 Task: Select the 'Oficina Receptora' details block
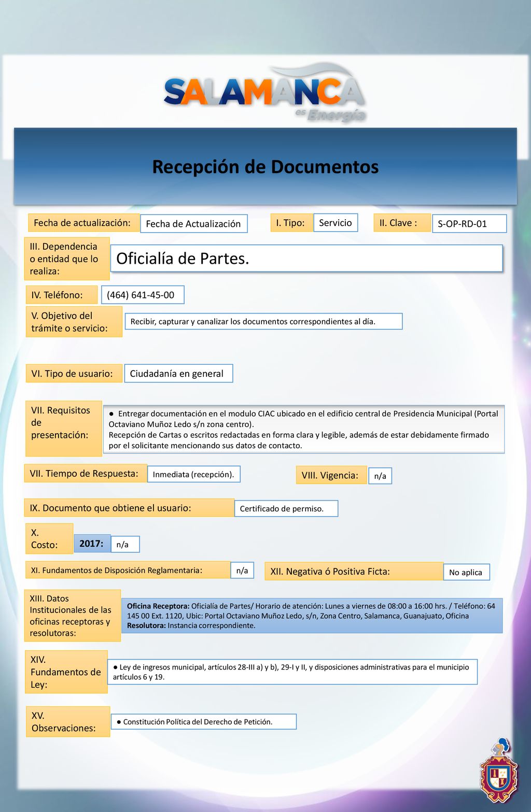(312, 616)
